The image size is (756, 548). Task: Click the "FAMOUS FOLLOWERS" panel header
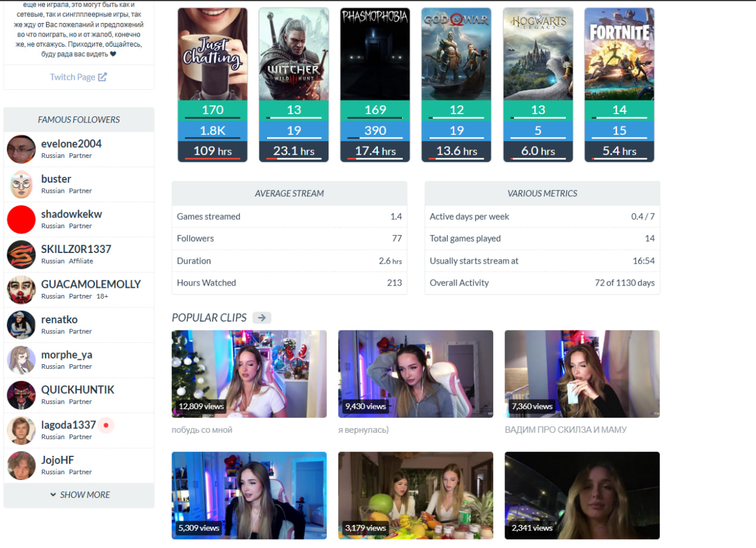coord(79,119)
